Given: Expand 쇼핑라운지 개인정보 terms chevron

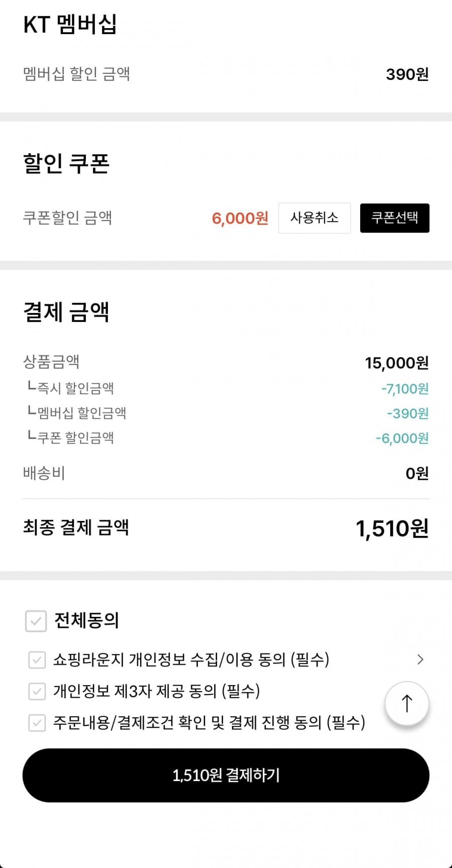Looking at the screenshot, I should 420,660.
